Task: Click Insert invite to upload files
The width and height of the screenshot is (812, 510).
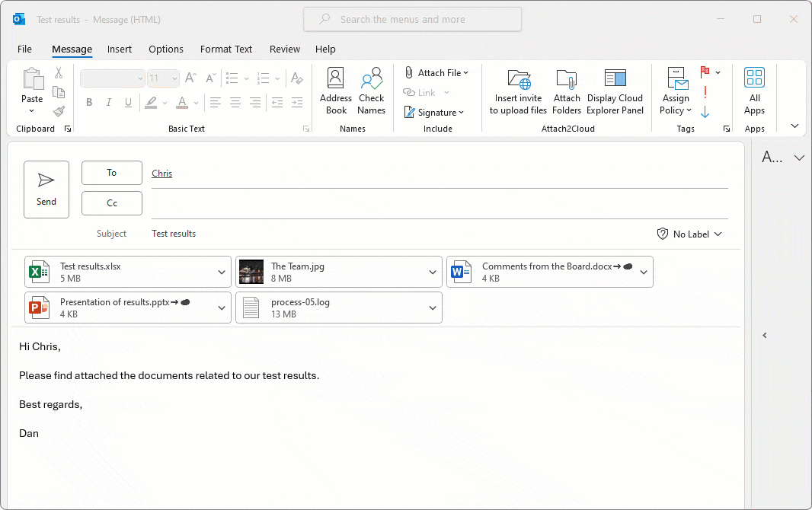Action: 518,91
